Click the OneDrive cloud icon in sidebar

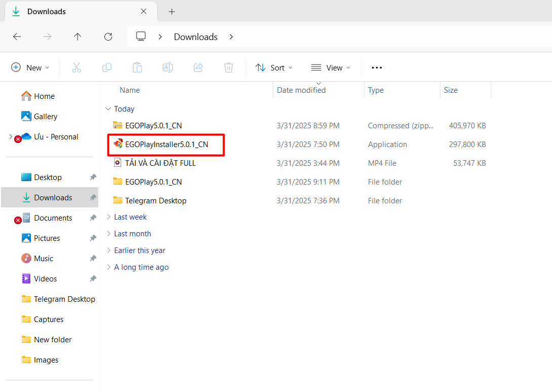tap(26, 136)
